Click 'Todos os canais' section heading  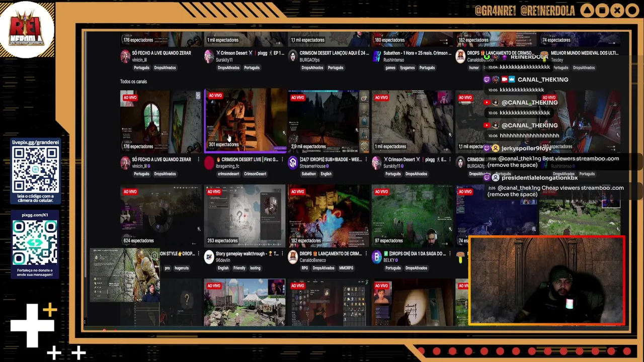[x=133, y=81]
